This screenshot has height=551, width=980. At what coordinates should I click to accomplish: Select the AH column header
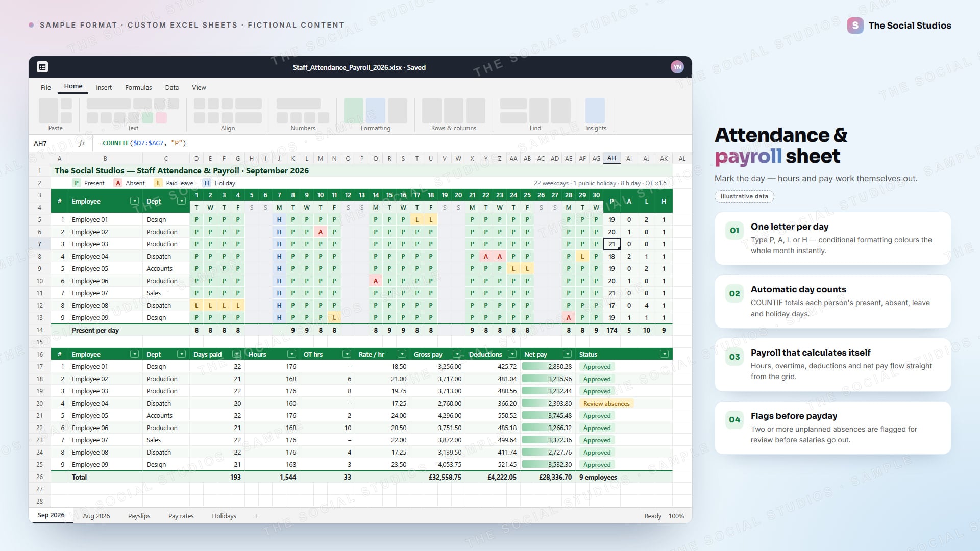pos(611,158)
